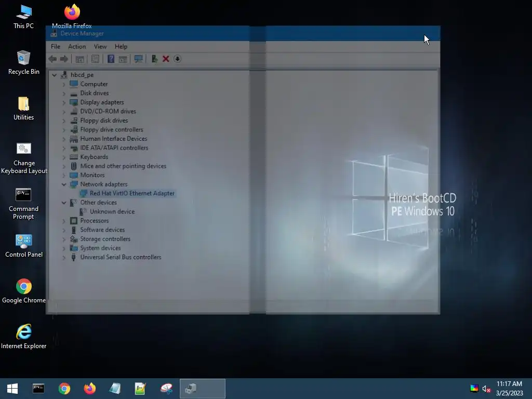
Task: Open the Action menu
Action: point(77,46)
